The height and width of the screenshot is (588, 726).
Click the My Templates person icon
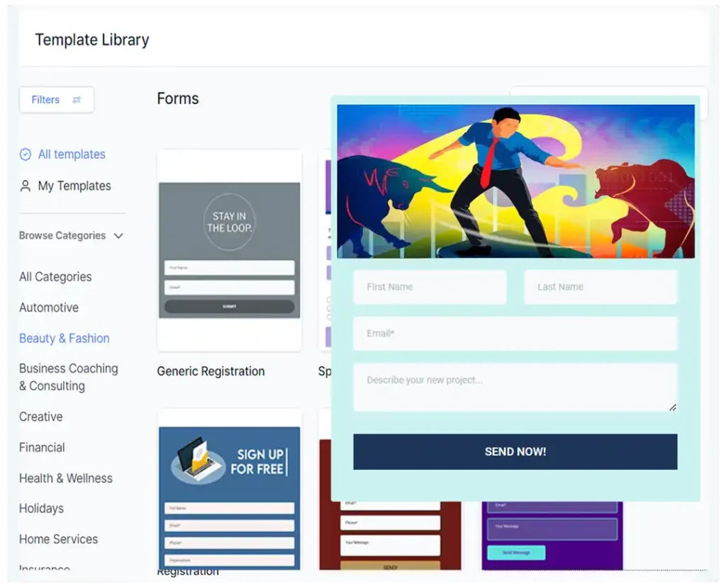point(26,186)
